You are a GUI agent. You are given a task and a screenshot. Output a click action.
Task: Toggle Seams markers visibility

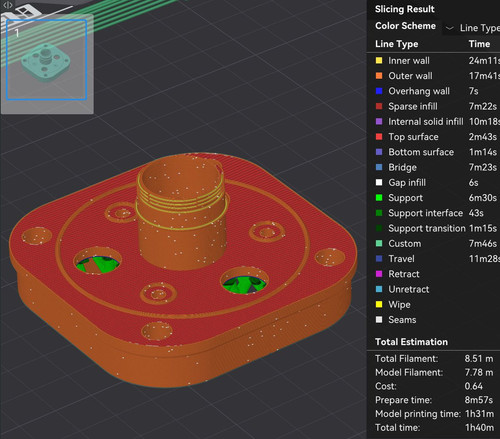click(402, 320)
